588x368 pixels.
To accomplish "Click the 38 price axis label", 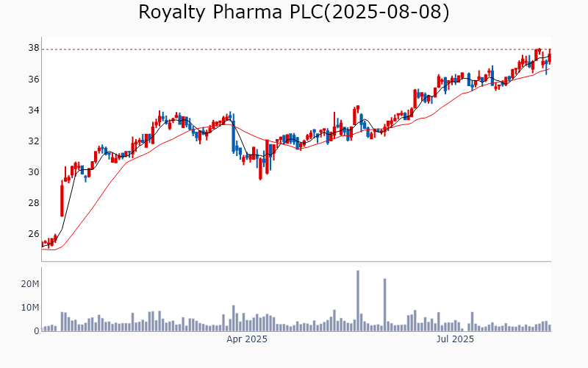I will tap(34, 48).
